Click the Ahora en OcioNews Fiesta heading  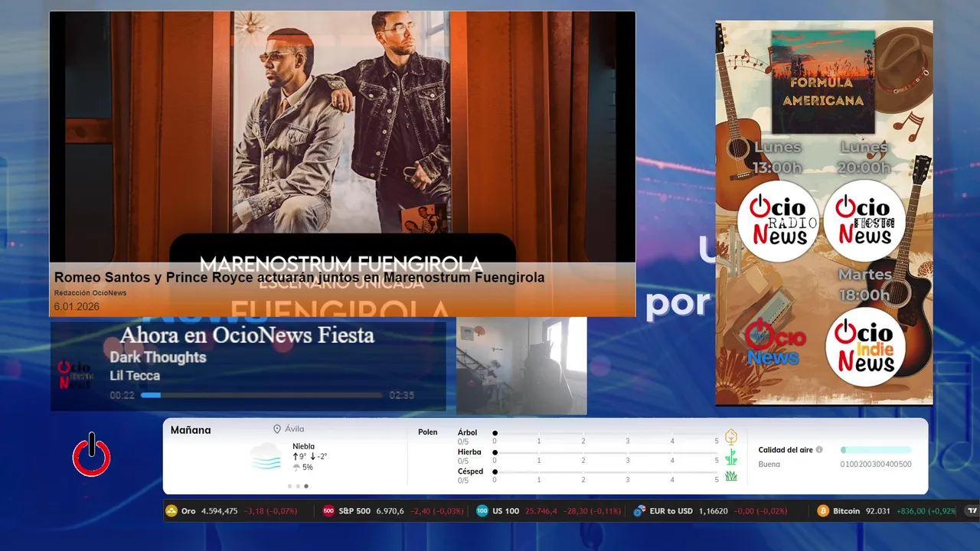pyautogui.click(x=247, y=335)
